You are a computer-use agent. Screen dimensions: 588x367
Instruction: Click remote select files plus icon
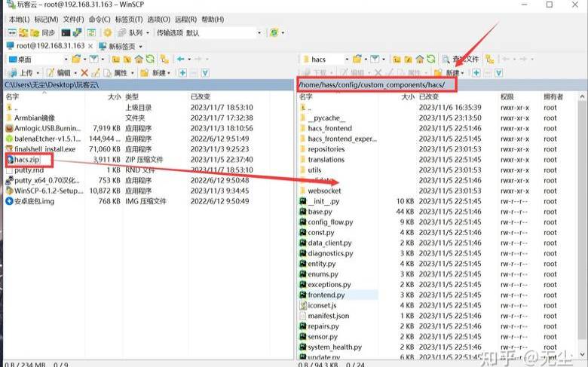point(476,73)
